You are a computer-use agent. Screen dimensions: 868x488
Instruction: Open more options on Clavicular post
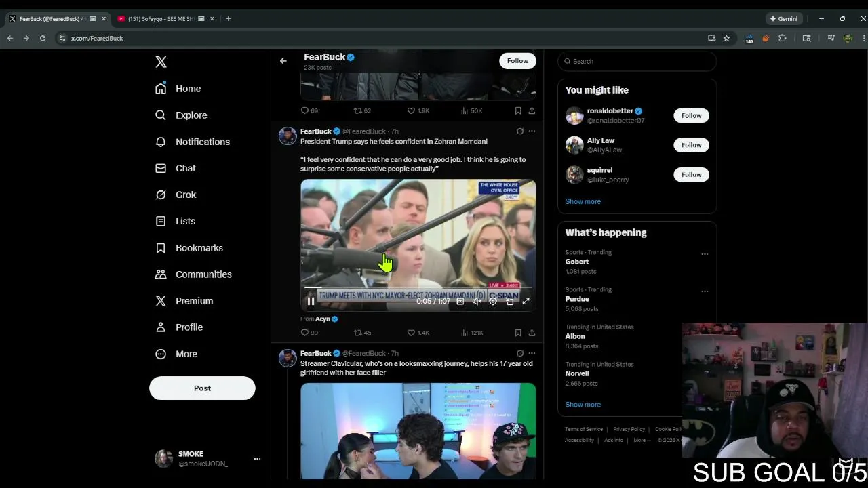[x=532, y=354]
